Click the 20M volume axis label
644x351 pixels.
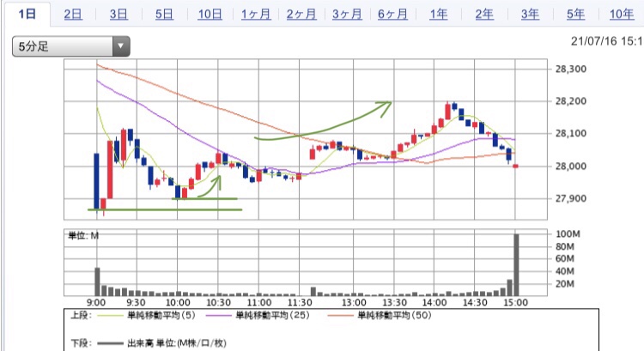565,284
